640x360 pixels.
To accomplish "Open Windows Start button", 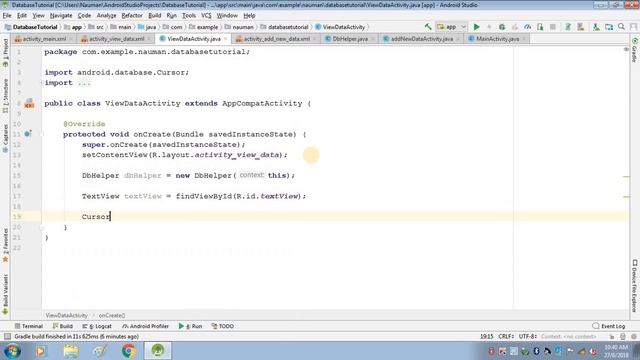I will coord(12,351).
